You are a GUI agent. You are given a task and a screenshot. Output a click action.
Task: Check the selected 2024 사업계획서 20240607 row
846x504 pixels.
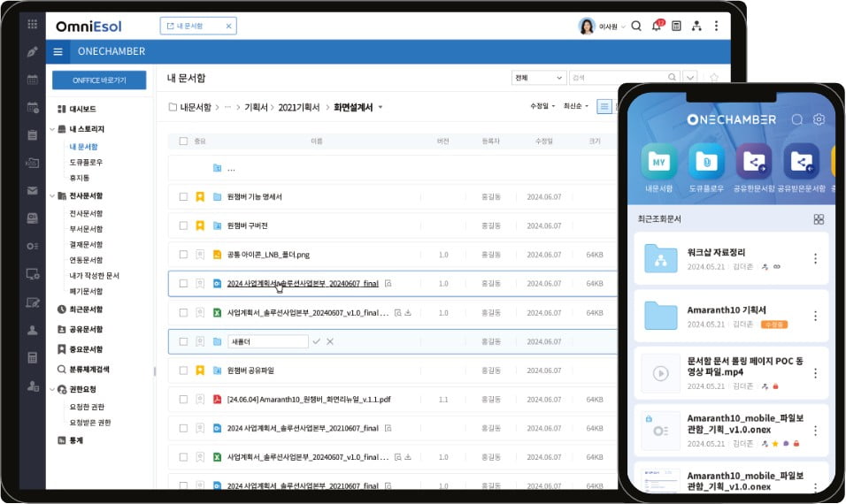[183, 284]
